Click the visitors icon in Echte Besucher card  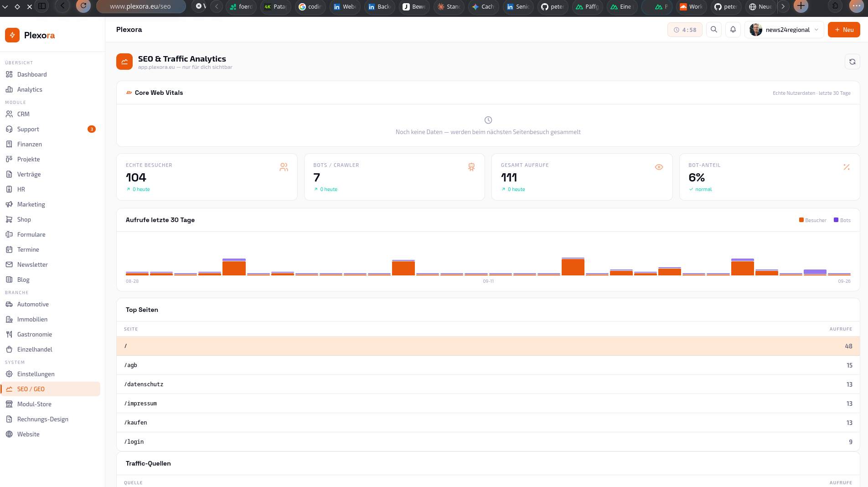[284, 167]
